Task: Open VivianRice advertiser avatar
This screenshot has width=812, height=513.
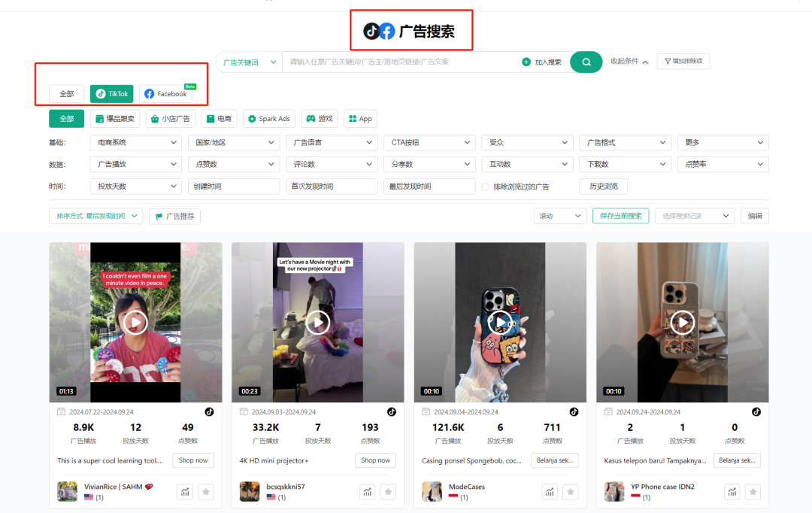Action: [x=68, y=492]
